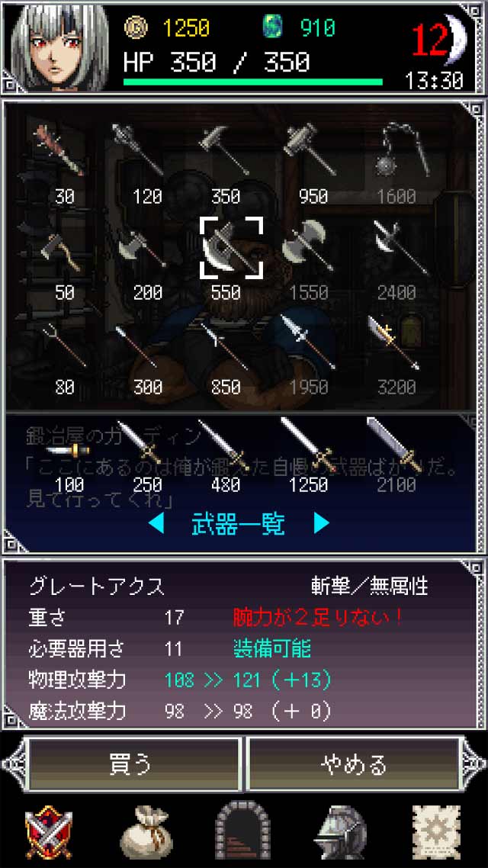Click the 武器一覧 category label
488x868 pixels.
[x=239, y=523]
